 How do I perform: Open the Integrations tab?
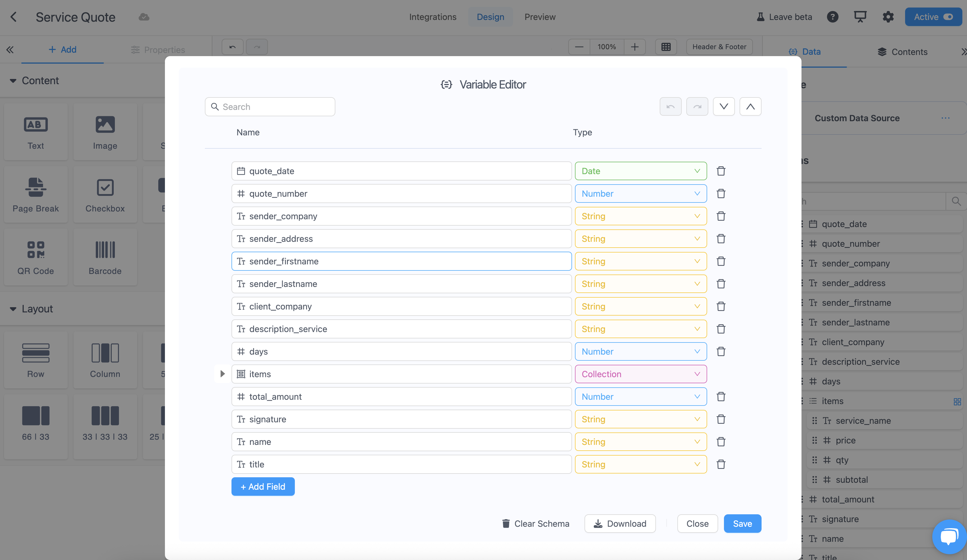(x=433, y=17)
